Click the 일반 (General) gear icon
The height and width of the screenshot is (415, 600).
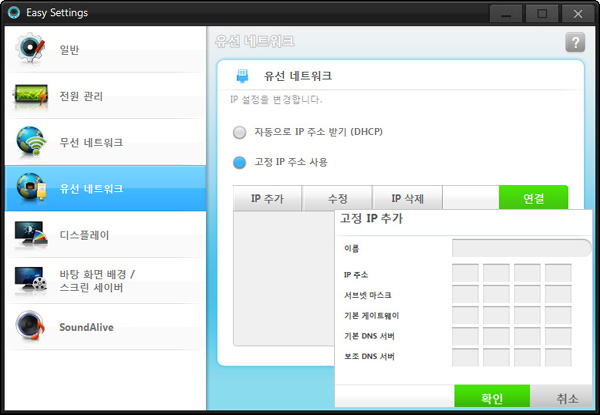(x=31, y=51)
